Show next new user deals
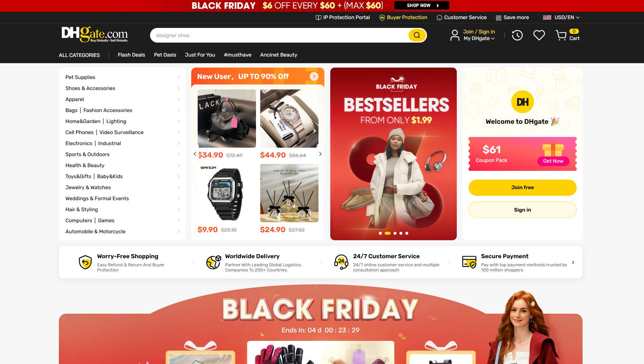This screenshot has width=644, height=364. pos(320,154)
